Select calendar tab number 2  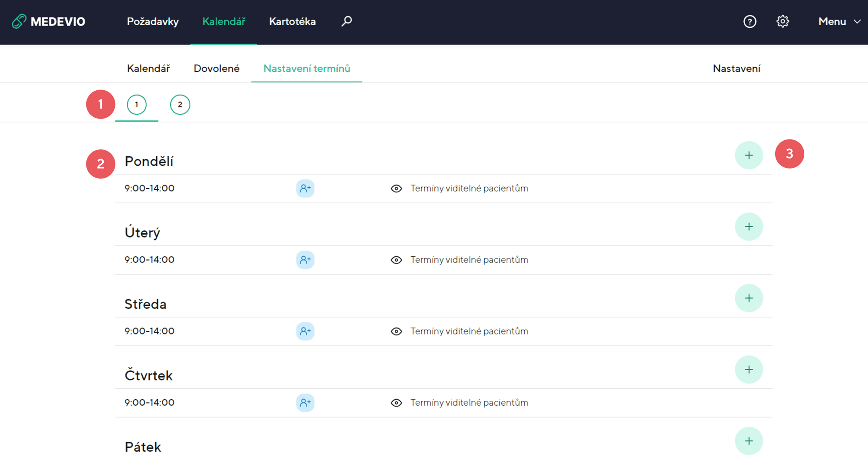click(180, 105)
